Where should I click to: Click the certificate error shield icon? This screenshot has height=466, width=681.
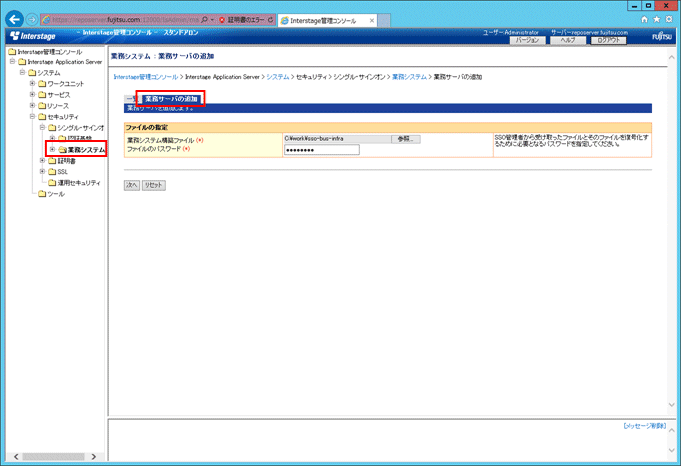click(222, 20)
